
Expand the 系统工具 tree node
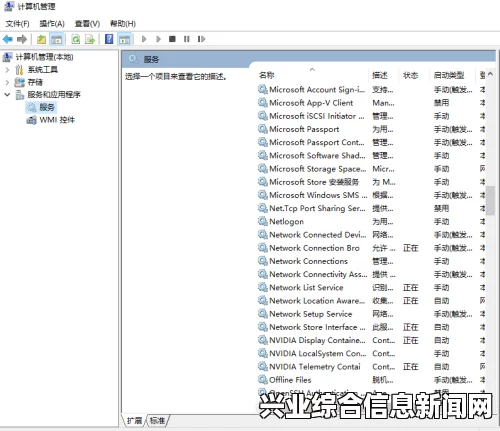pyautogui.click(x=7, y=70)
